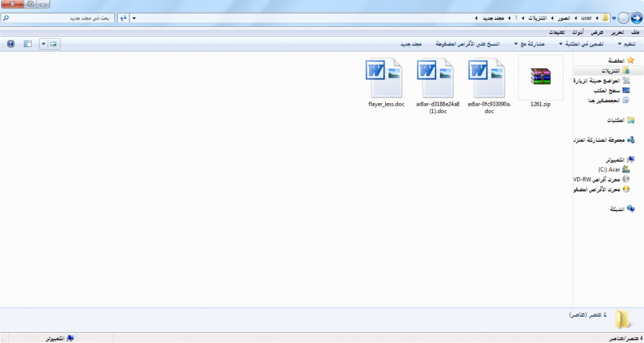Click the forward navigation arrow button
The height and width of the screenshot is (343, 644).
622,18
